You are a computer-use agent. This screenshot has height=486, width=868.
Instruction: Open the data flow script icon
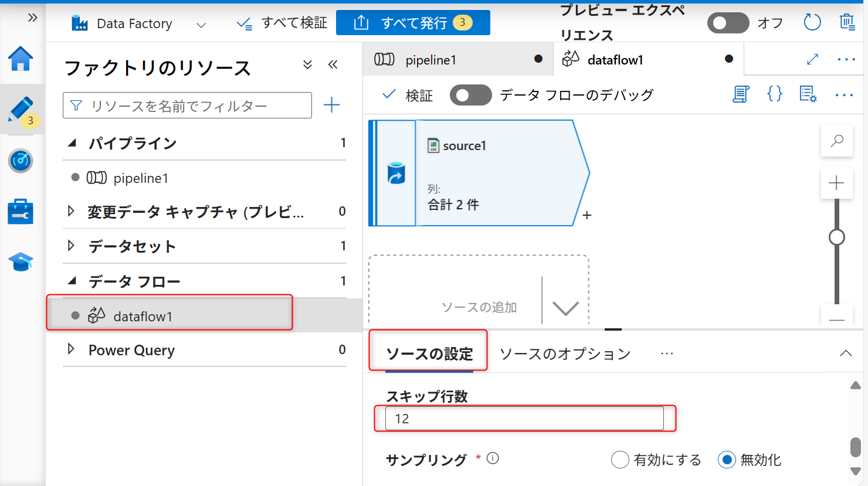[x=740, y=94]
